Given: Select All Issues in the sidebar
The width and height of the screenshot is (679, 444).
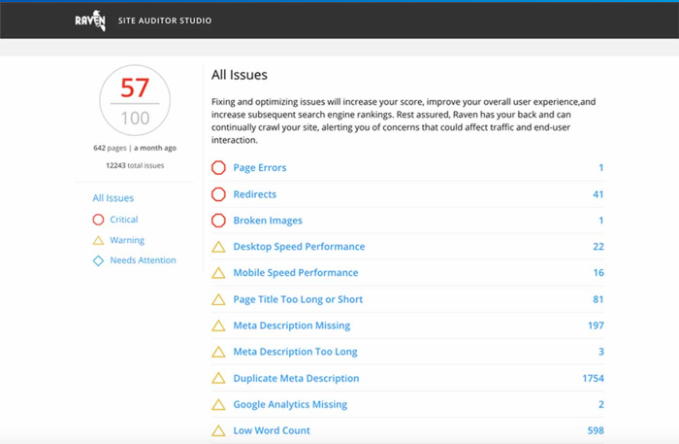Looking at the screenshot, I should point(113,198).
